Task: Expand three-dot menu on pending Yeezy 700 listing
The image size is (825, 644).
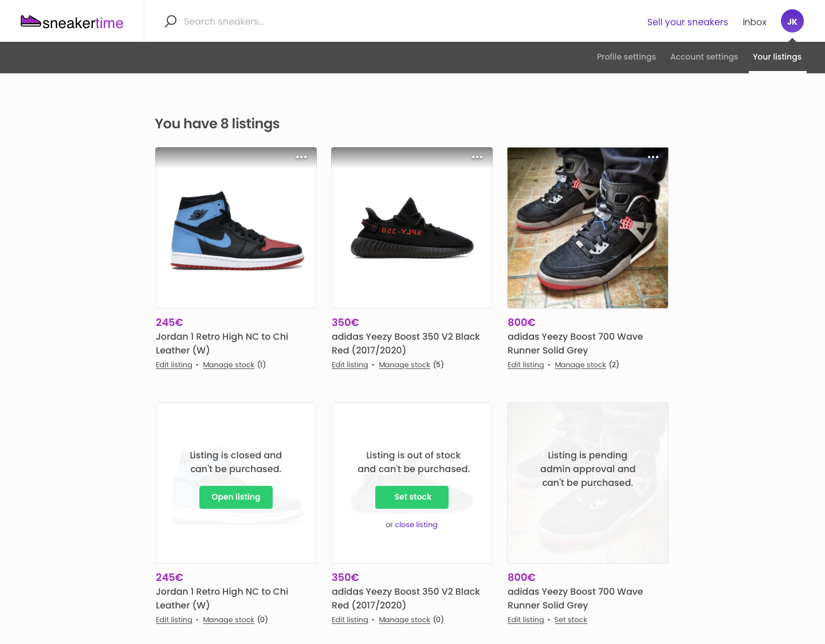Action: (653, 412)
